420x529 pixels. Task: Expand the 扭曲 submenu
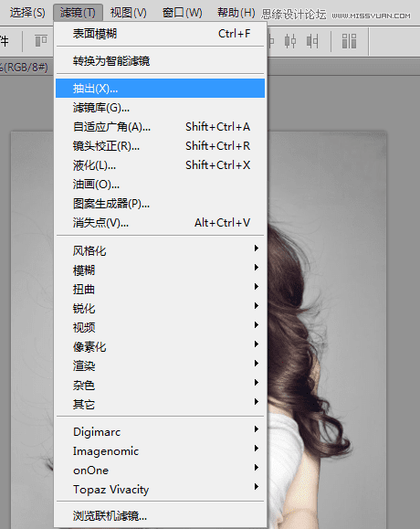pos(161,289)
